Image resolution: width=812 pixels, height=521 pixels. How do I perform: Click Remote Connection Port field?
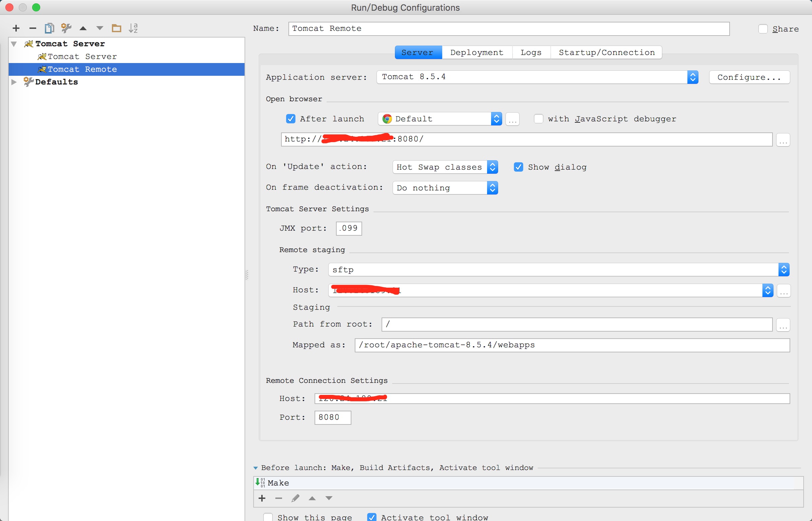[x=333, y=417]
